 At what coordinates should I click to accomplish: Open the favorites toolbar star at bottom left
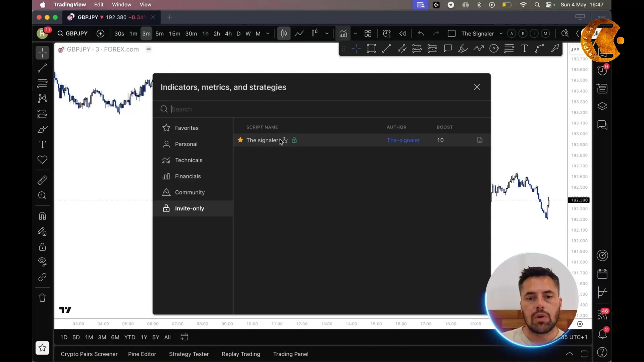pos(42,348)
